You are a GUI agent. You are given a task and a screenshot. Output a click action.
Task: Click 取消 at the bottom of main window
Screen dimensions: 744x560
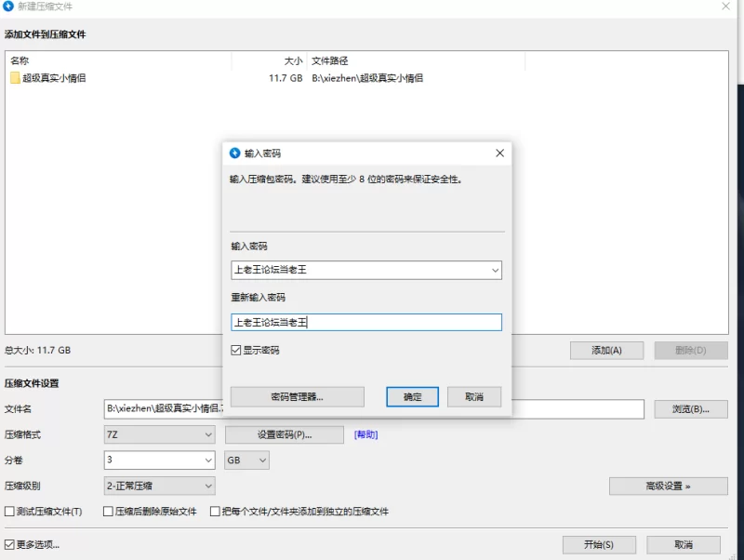click(684, 545)
